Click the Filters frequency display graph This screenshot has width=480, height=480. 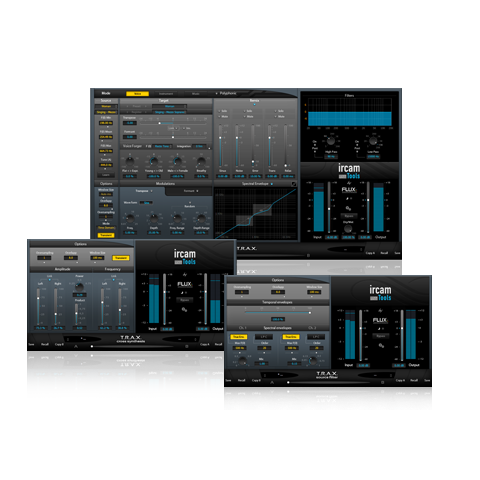(350, 112)
